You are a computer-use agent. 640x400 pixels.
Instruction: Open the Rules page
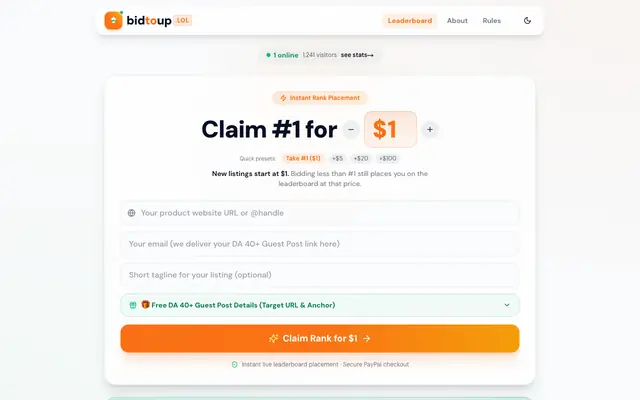491,20
